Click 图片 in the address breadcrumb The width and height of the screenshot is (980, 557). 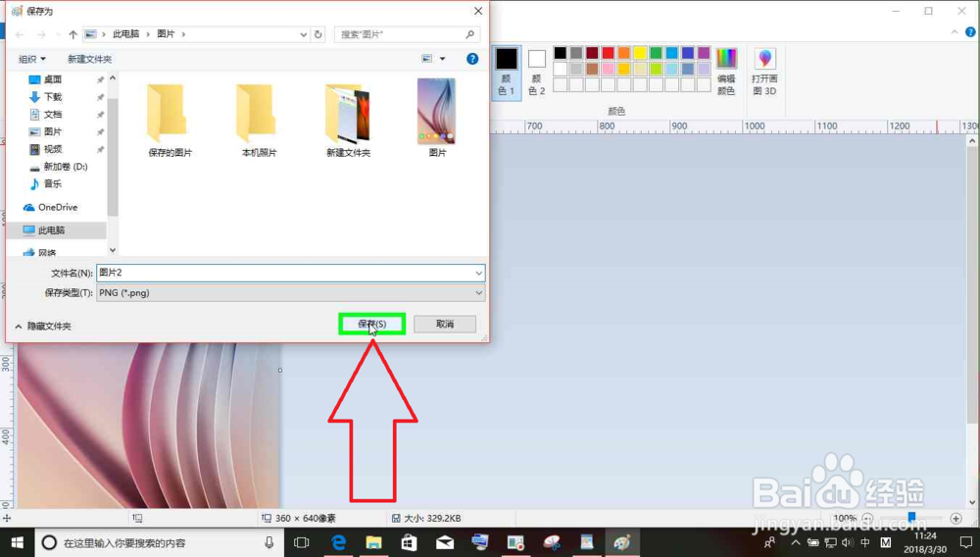coord(166,34)
